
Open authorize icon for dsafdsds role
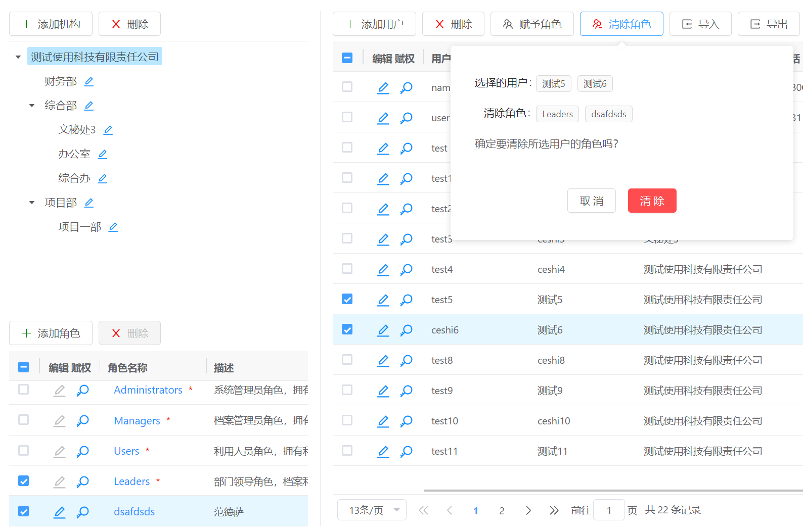82,512
